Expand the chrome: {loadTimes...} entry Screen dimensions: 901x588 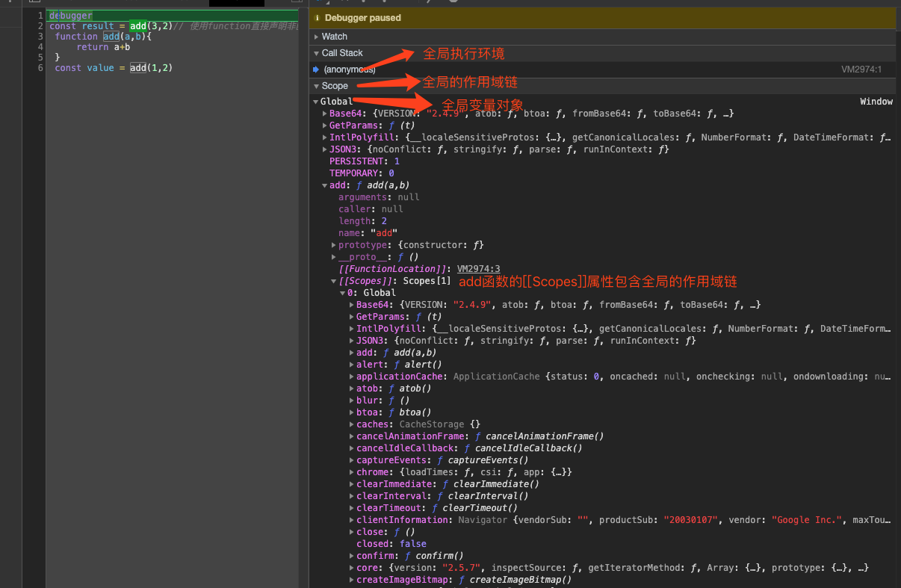tap(352, 472)
